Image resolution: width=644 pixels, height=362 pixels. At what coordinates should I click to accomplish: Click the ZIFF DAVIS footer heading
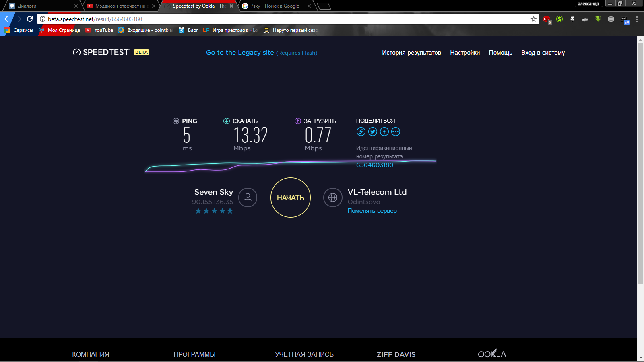point(396,354)
